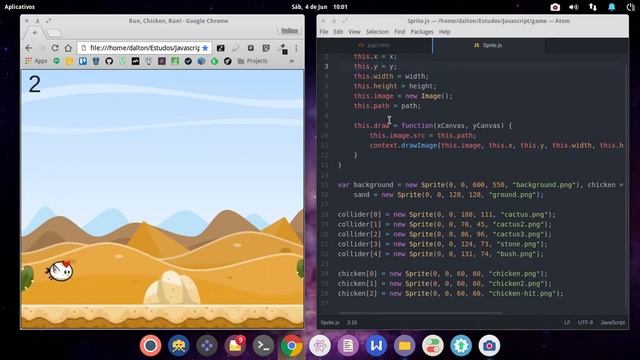Bookmark this page with the star
The width and height of the screenshot is (640, 360).
(205, 48)
